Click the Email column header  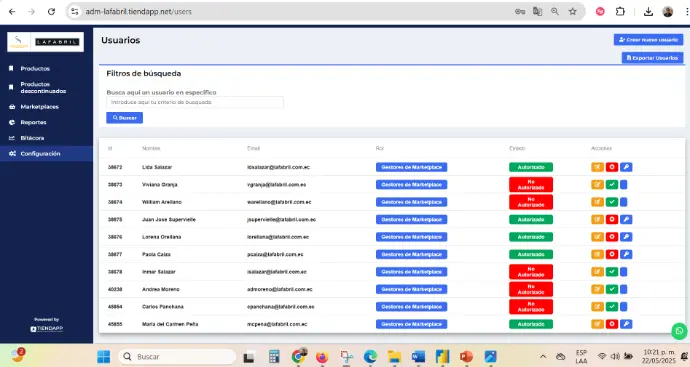click(253, 148)
